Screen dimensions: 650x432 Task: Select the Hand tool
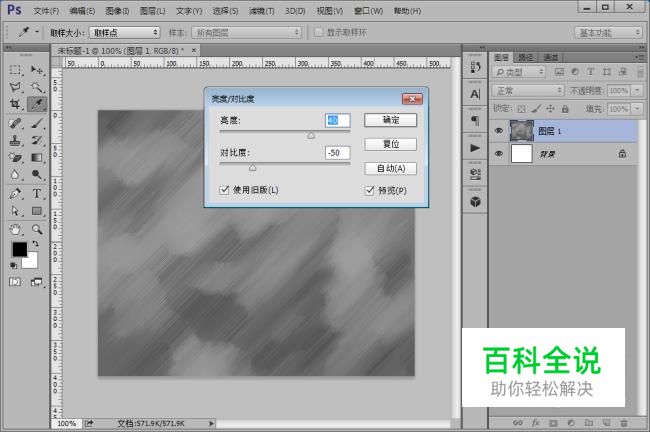pyautogui.click(x=15, y=229)
